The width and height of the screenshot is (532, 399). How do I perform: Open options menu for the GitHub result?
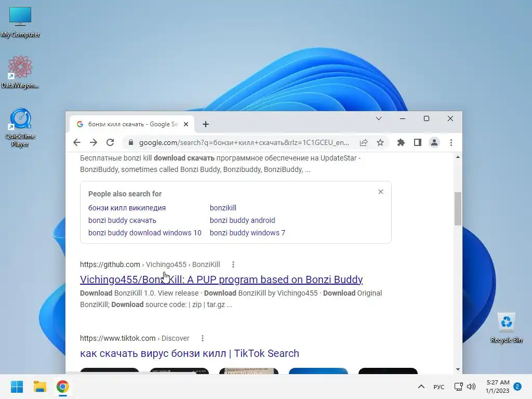tap(233, 264)
